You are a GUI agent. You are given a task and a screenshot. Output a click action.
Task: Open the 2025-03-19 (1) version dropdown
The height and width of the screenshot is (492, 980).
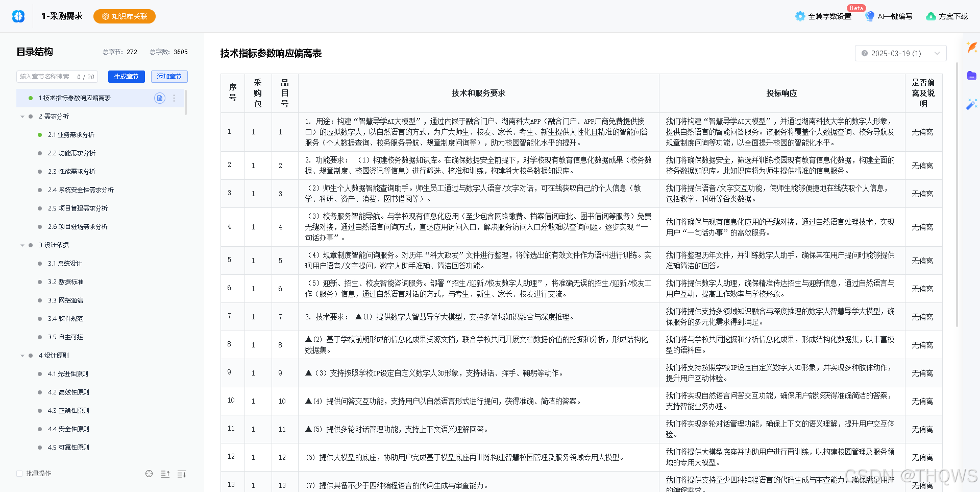900,53
